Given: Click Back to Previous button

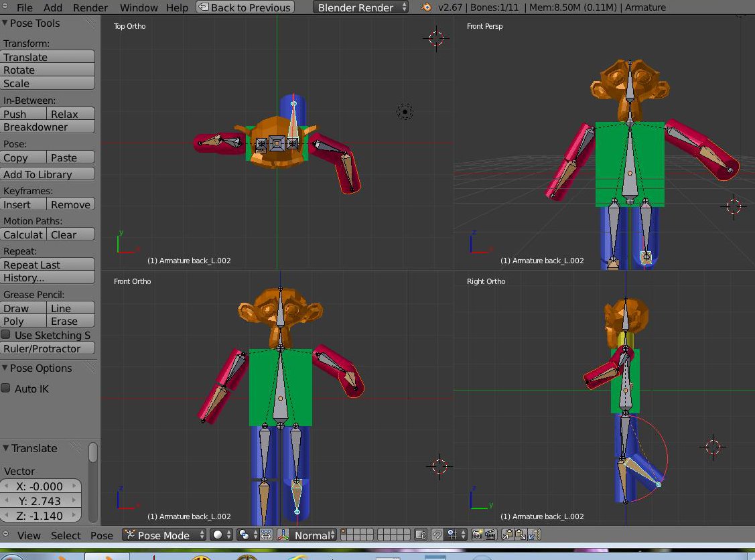Looking at the screenshot, I should click(245, 7).
